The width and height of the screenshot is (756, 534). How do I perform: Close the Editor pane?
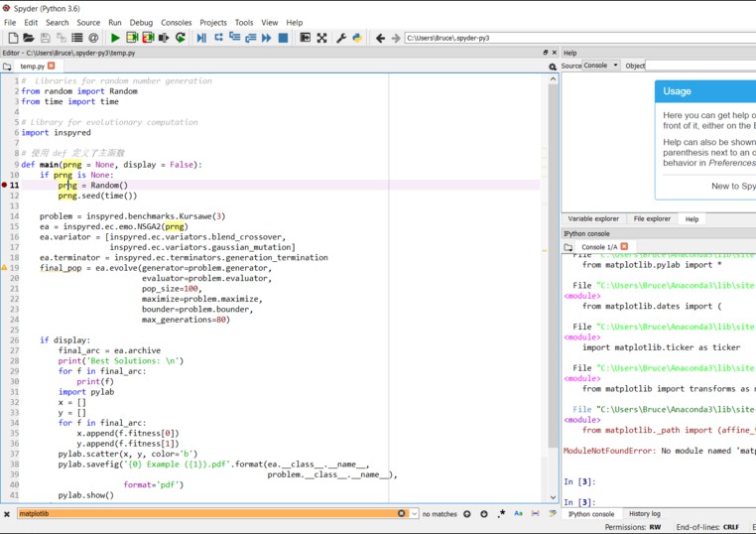pyautogui.click(x=555, y=53)
